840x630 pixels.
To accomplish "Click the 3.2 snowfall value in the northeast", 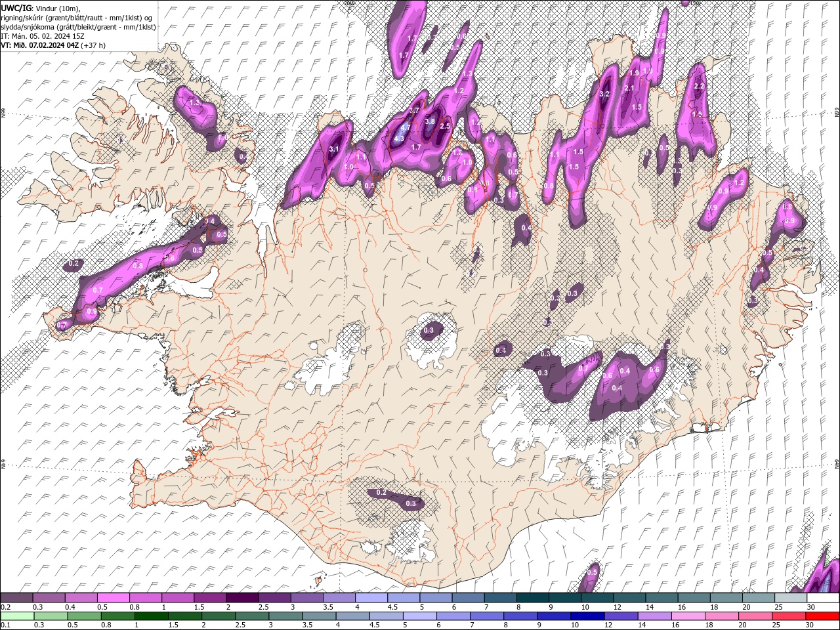I will pos(605,94).
